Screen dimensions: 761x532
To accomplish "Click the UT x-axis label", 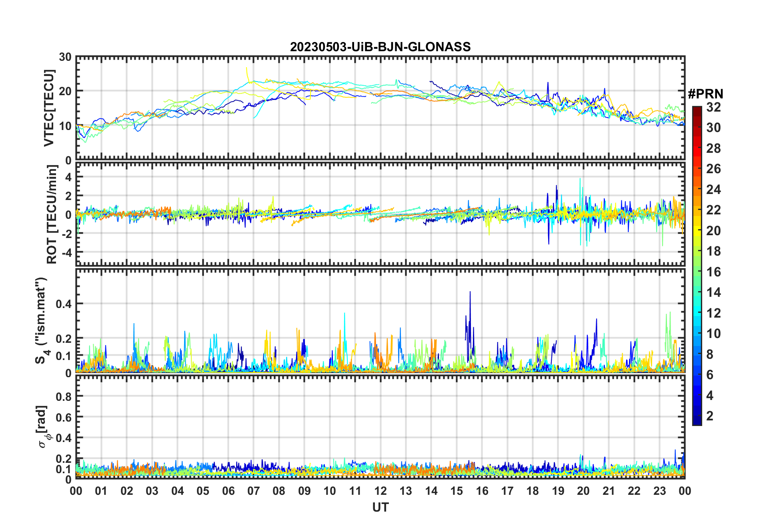I will coord(380,507).
